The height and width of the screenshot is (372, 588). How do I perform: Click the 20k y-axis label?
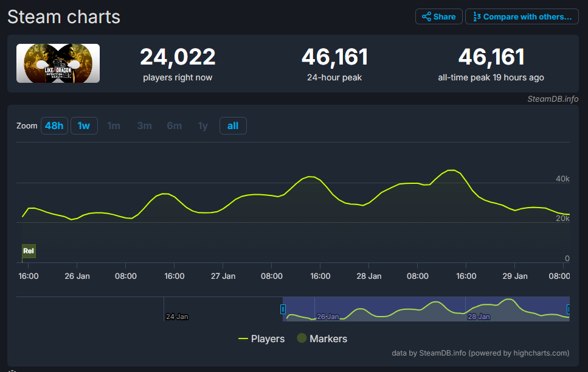(x=562, y=219)
